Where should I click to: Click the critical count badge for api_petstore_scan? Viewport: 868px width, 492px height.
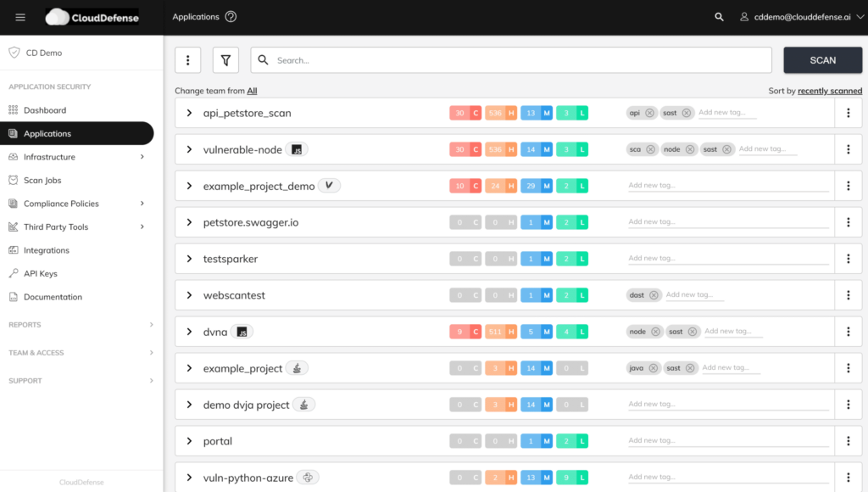(x=465, y=113)
